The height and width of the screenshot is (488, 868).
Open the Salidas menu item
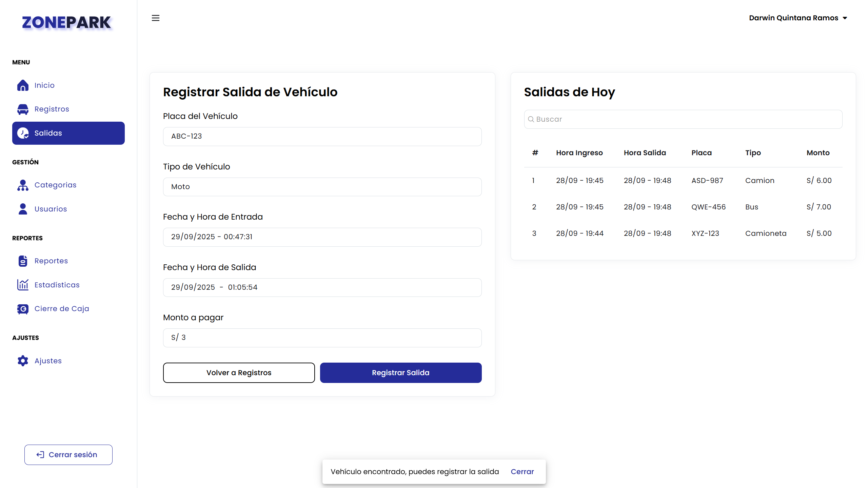[x=68, y=133]
